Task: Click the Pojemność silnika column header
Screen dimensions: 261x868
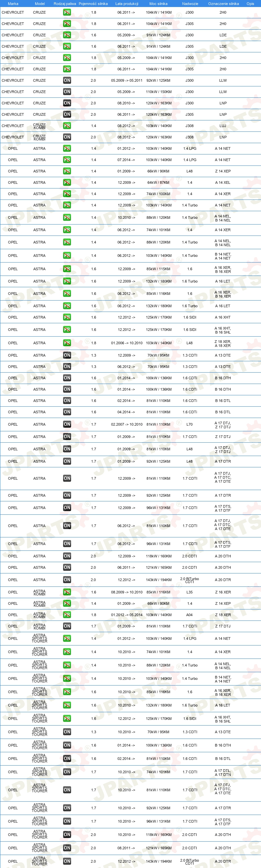Action: pyautogui.click(x=93, y=4)
